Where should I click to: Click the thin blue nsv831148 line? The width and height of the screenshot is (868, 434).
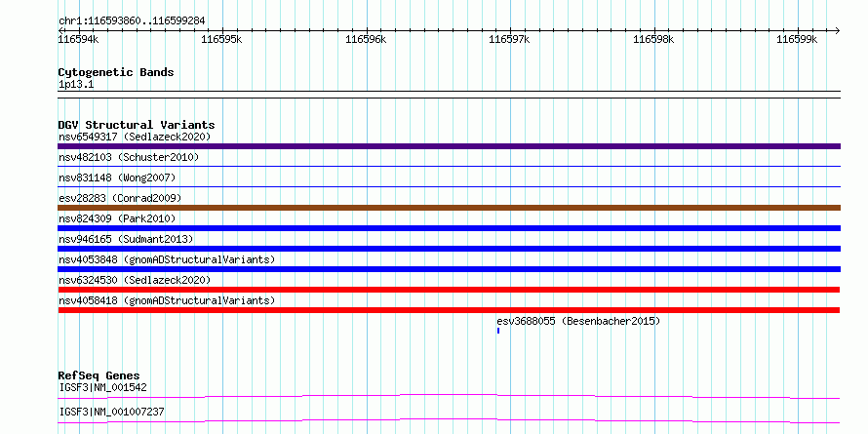449,186
